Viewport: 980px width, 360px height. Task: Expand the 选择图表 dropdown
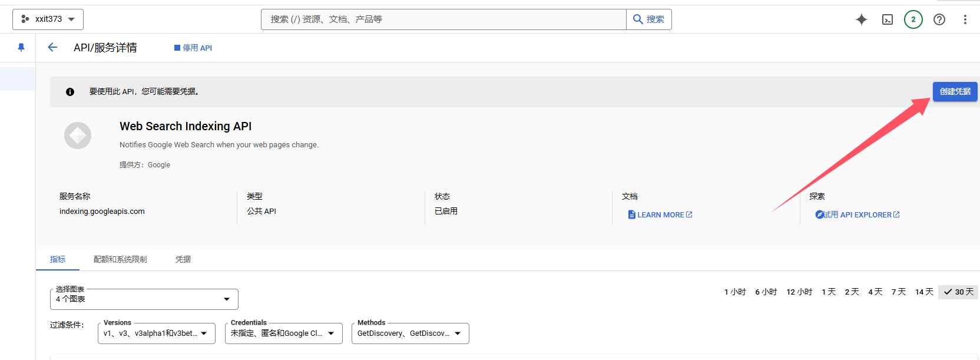(144, 299)
